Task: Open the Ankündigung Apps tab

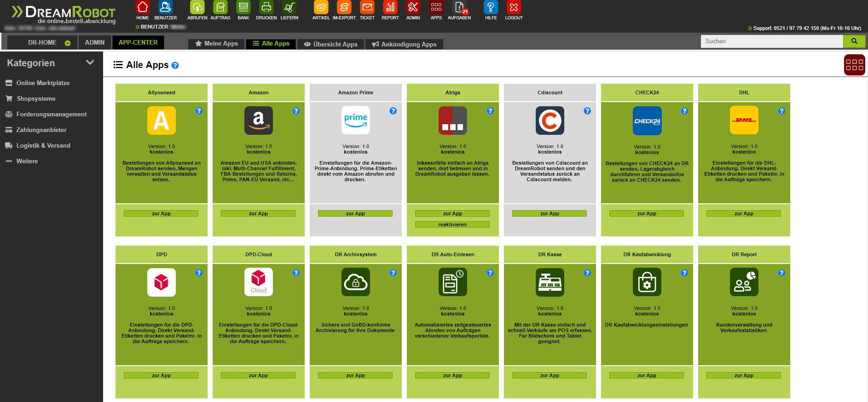Action: coord(404,44)
